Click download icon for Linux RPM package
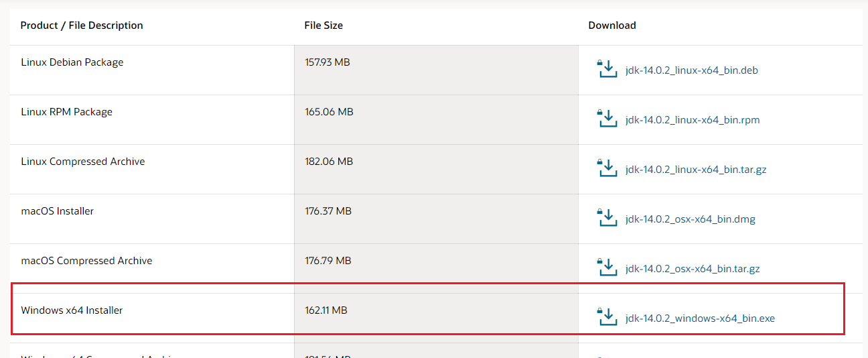This screenshot has height=358, width=868. pyautogui.click(x=606, y=119)
